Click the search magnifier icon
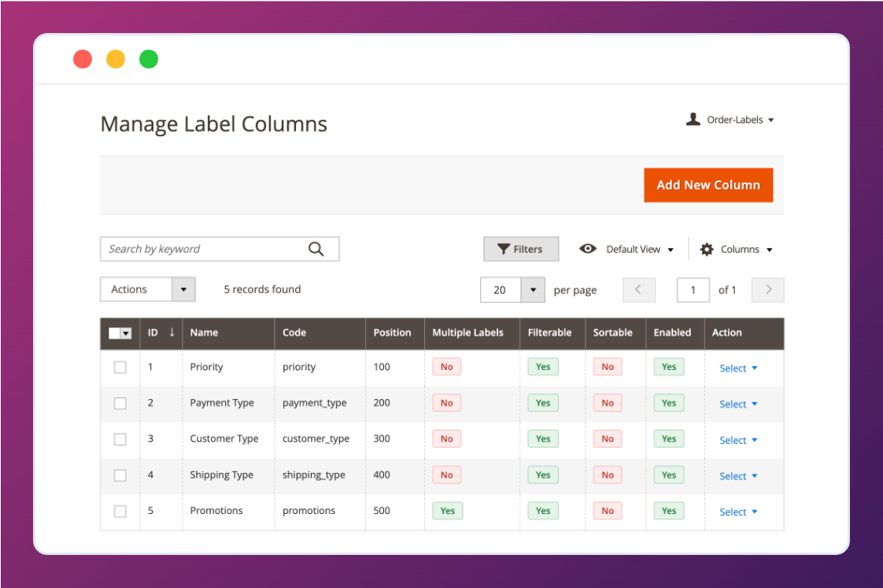This screenshot has width=883, height=588. tap(316, 249)
